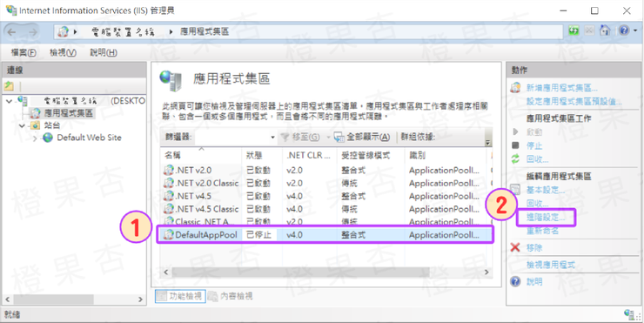Select the DefaultAppPool row

coord(325,235)
